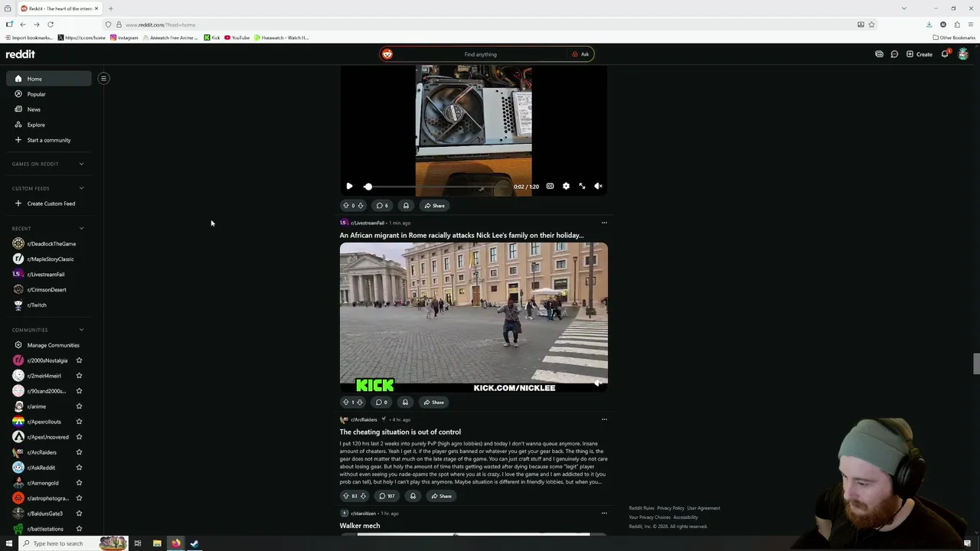980x551 pixels.
Task: Favorite r/ArcRaiders with star
Action: point(79,452)
